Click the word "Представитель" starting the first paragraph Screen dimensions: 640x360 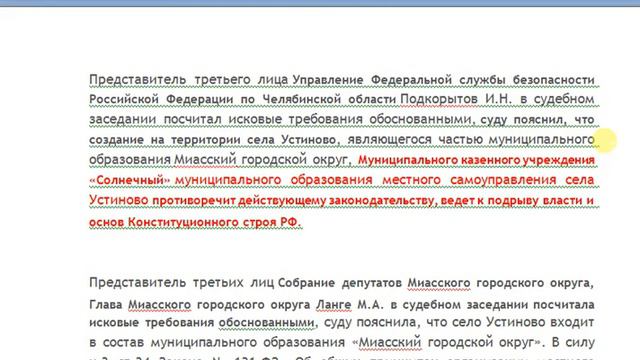tap(138, 80)
